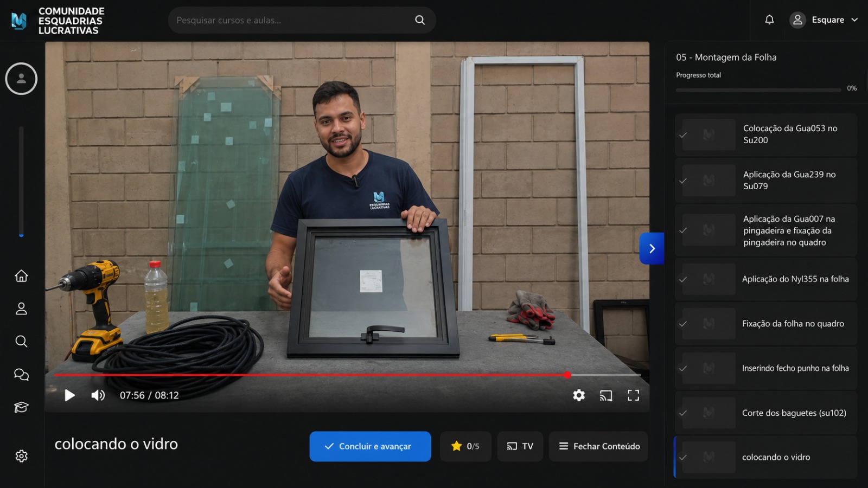Toggle completion check for Inserindo fecho punho
The width and height of the screenshot is (868, 488).
(683, 368)
